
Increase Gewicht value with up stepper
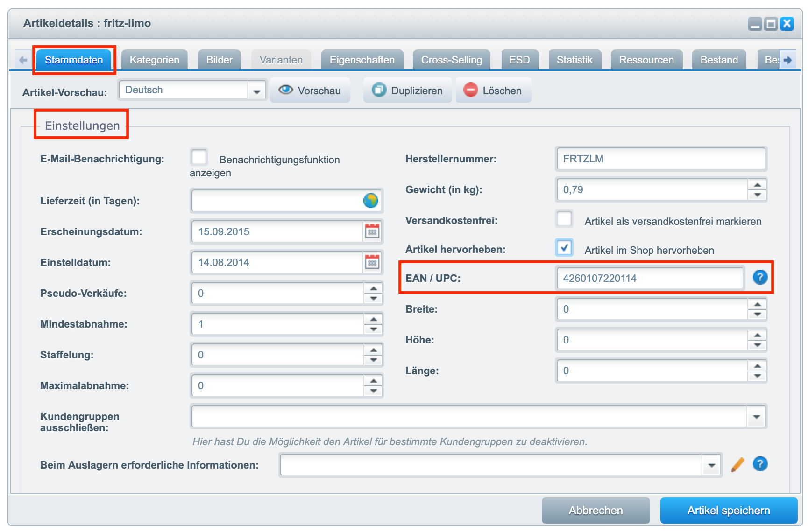[757, 185]
